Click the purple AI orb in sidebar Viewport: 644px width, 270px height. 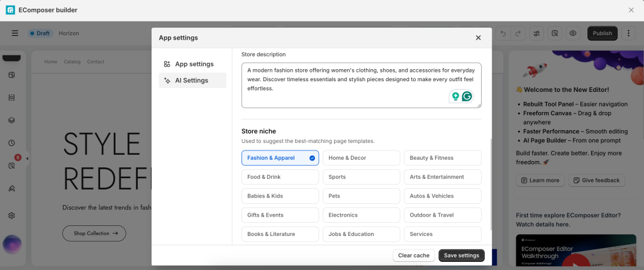coord(12,245)
